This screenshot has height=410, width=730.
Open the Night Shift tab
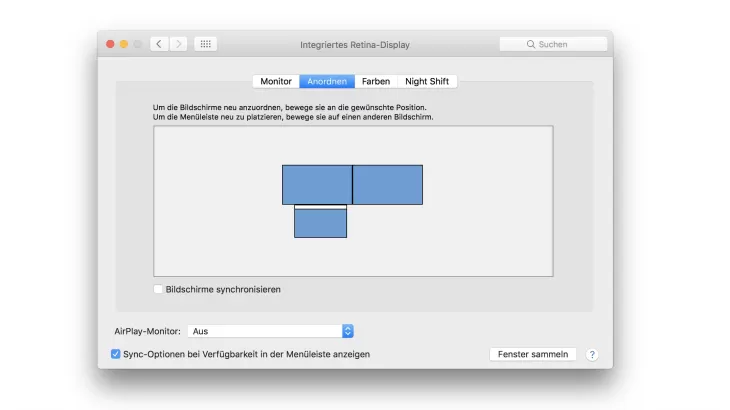point(427,81)
